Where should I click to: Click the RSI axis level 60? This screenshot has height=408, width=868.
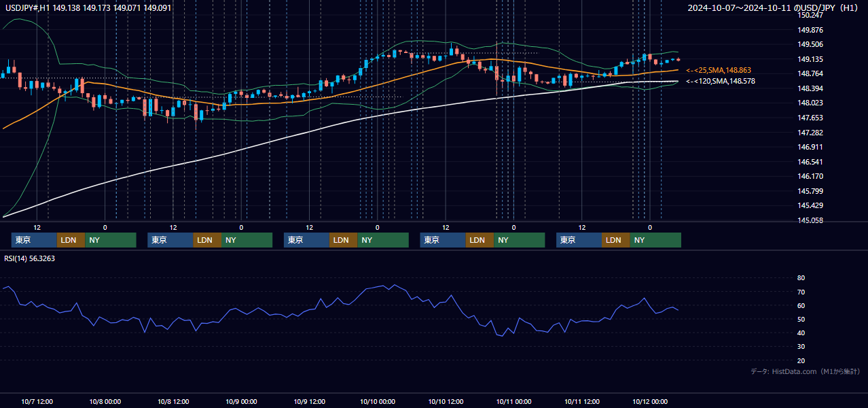801,305
